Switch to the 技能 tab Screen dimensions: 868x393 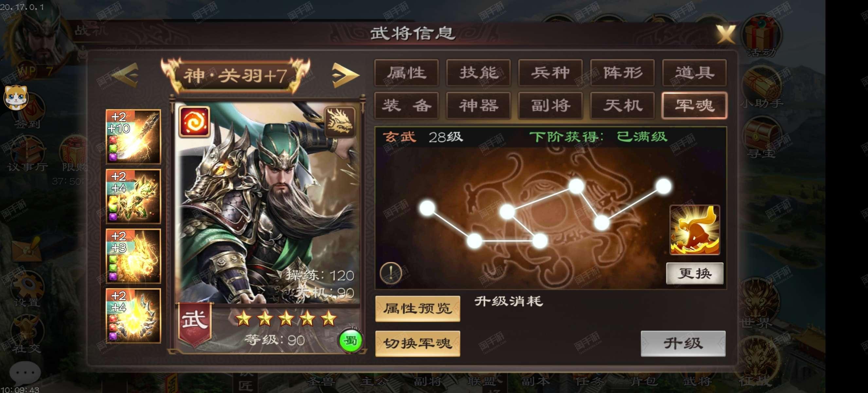tap(479, 73)
